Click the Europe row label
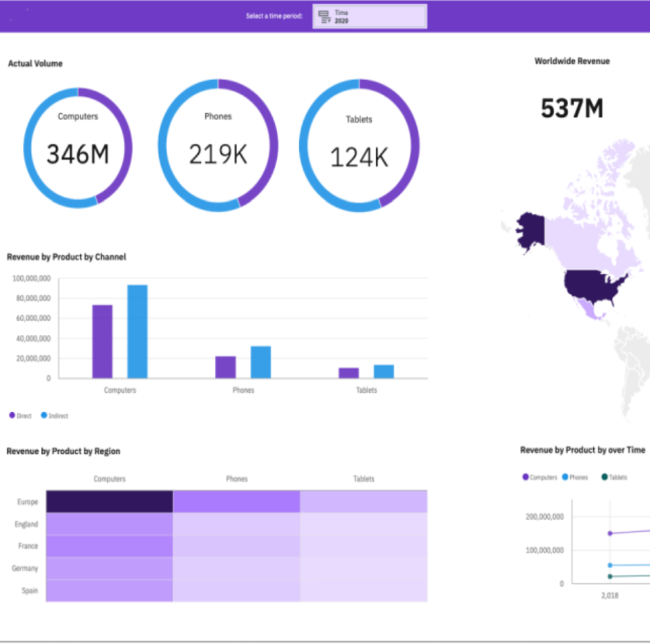The height and width of the screenshot is (644, 650). 28,502
